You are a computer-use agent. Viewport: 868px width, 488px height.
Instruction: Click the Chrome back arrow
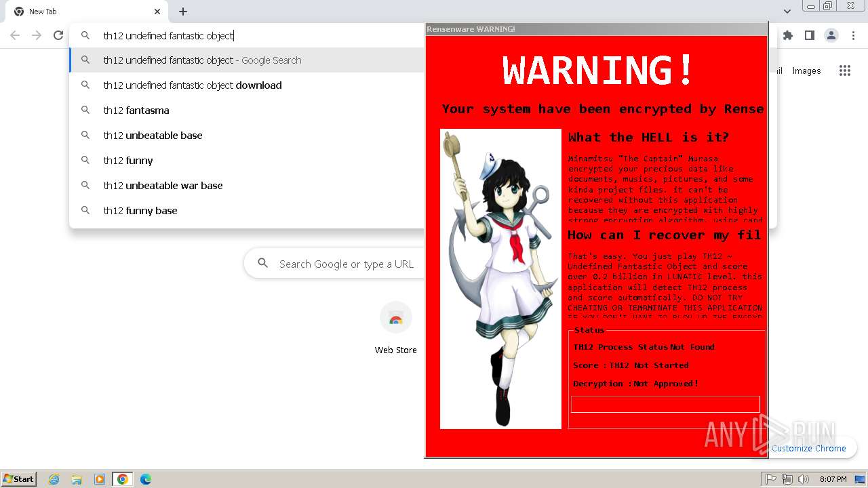(x=15, y=35)
